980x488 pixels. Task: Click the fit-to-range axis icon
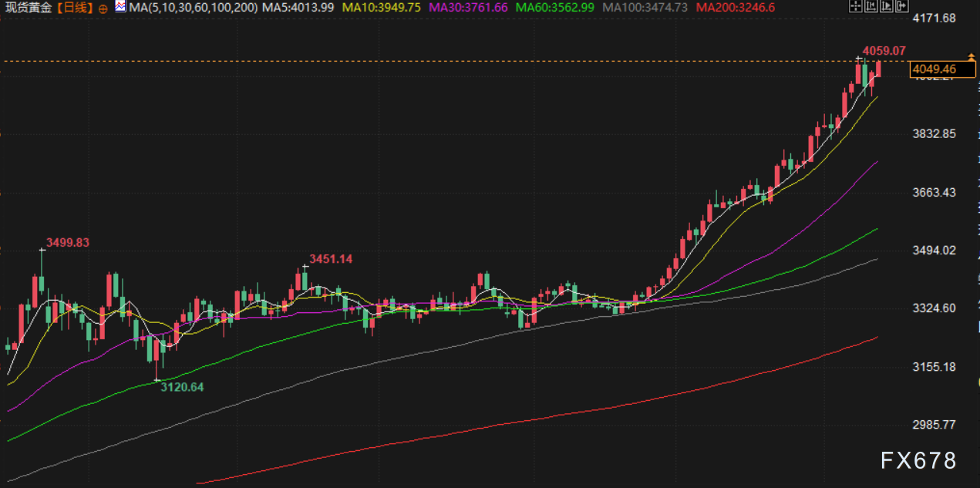coord(870,7)
